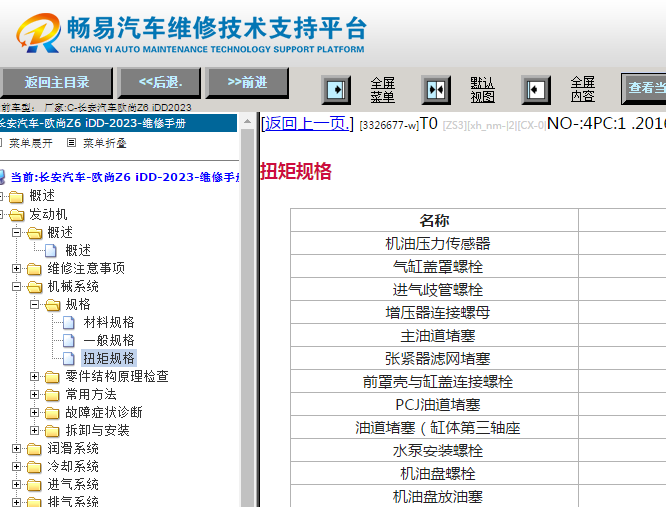Click the default view layout icon
Image resolution: width=666 pixels, height=507 pixels.
pos(436,90)
